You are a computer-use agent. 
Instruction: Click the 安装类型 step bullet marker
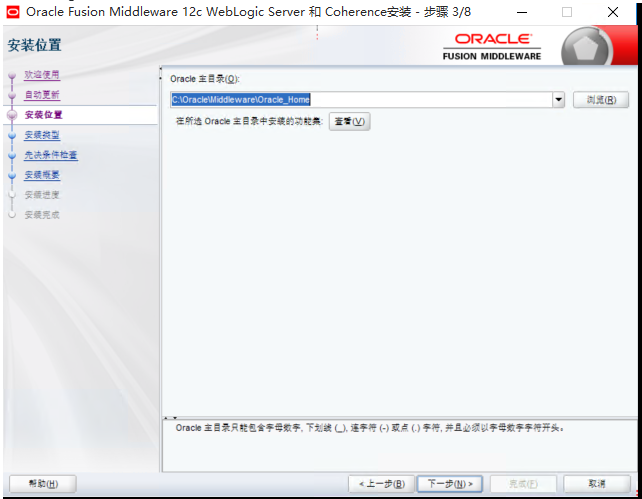(12, 135)
